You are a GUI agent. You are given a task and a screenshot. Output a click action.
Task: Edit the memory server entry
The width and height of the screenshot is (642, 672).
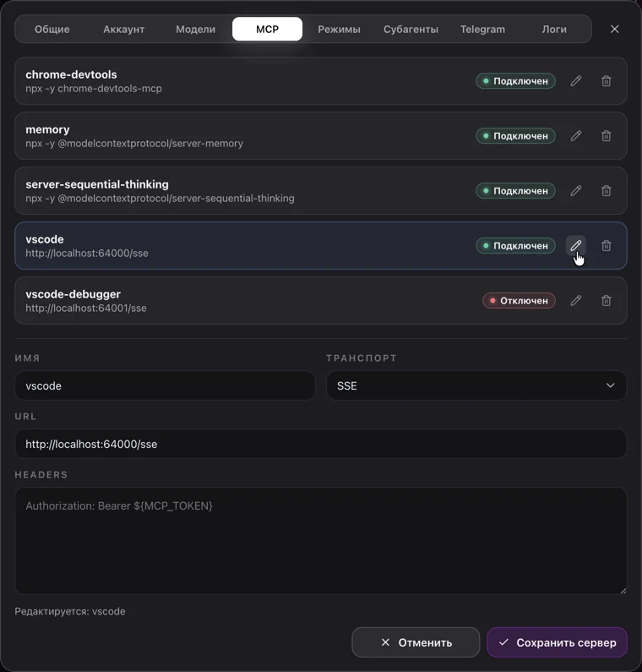(x=575, y=136)
